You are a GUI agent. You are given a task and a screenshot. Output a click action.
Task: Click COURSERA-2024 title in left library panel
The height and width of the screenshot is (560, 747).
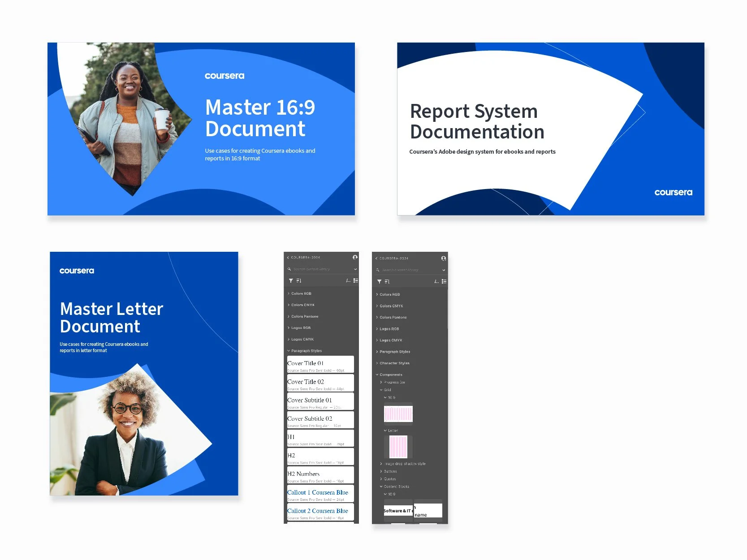(x=306, y=258)
